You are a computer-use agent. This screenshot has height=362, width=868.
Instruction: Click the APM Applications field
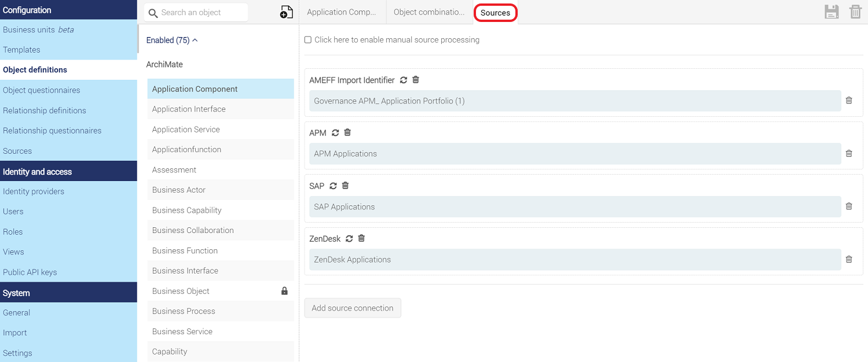tap(575, 154)
